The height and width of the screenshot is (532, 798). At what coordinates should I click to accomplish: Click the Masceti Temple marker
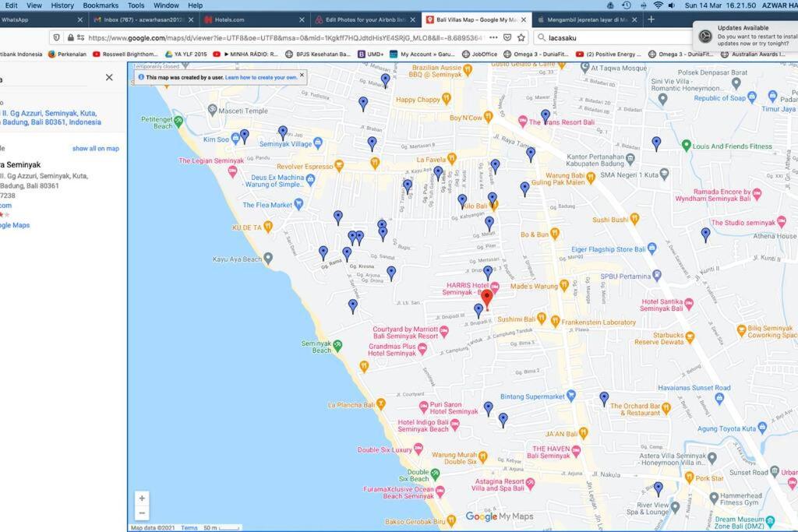point(212,110)
